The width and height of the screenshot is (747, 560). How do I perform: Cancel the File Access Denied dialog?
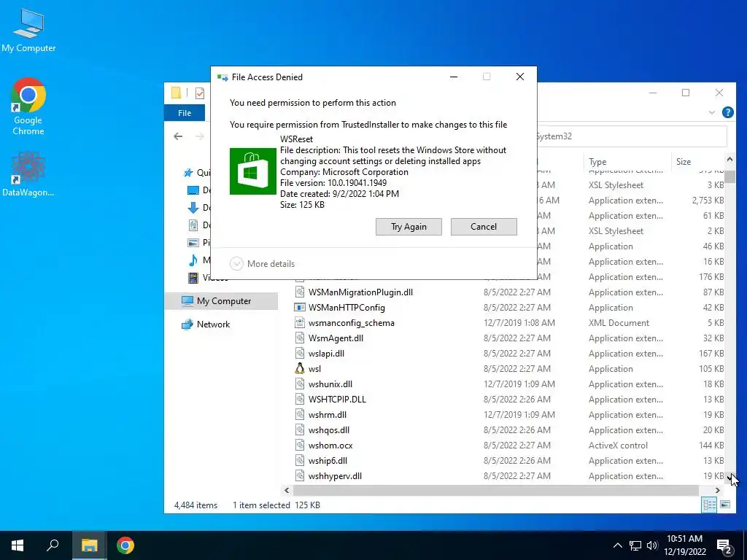484,227
